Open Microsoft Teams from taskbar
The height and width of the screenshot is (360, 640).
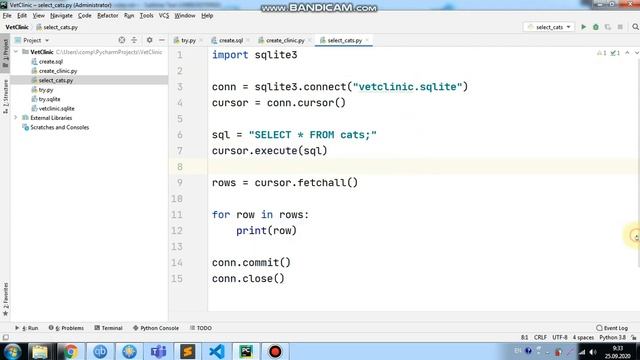(158, 351)
